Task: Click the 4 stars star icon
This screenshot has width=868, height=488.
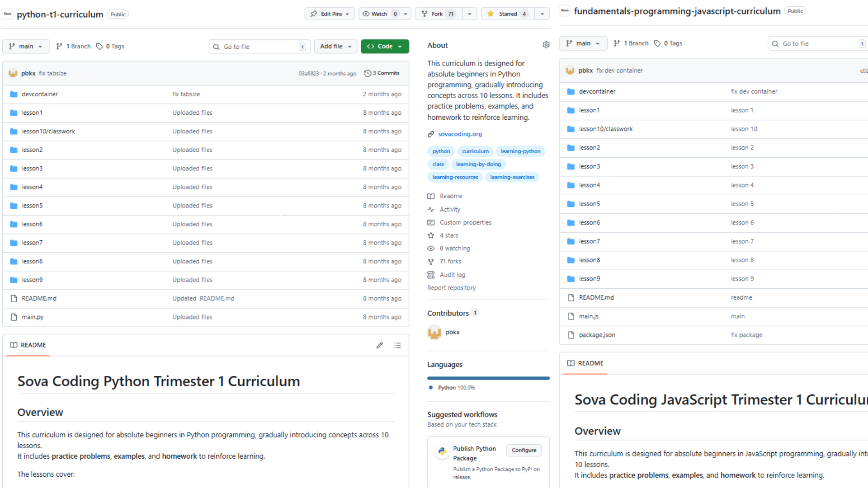Action: point(432,235)
